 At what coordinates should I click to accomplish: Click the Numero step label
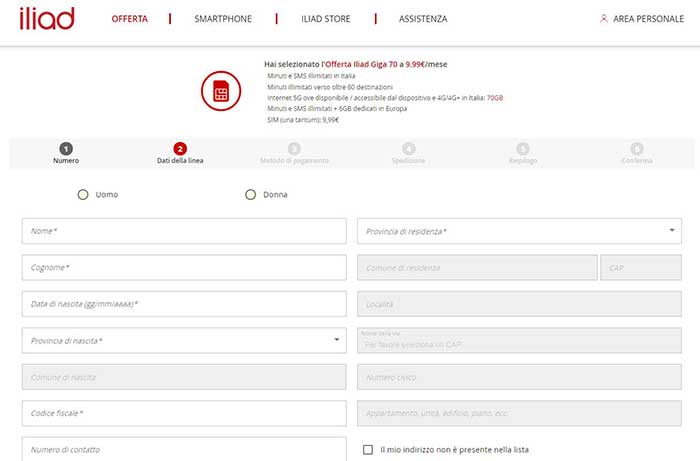click(x=66, y=160)
